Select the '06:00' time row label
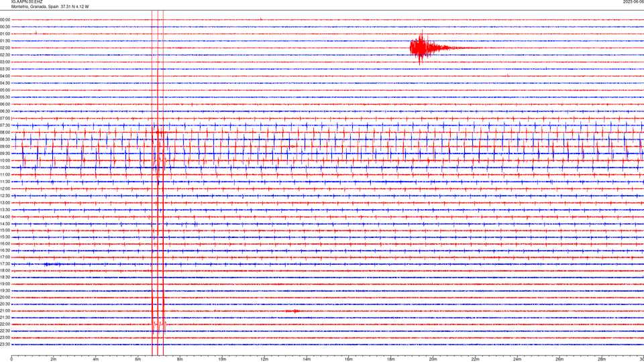 click(5, 105)
